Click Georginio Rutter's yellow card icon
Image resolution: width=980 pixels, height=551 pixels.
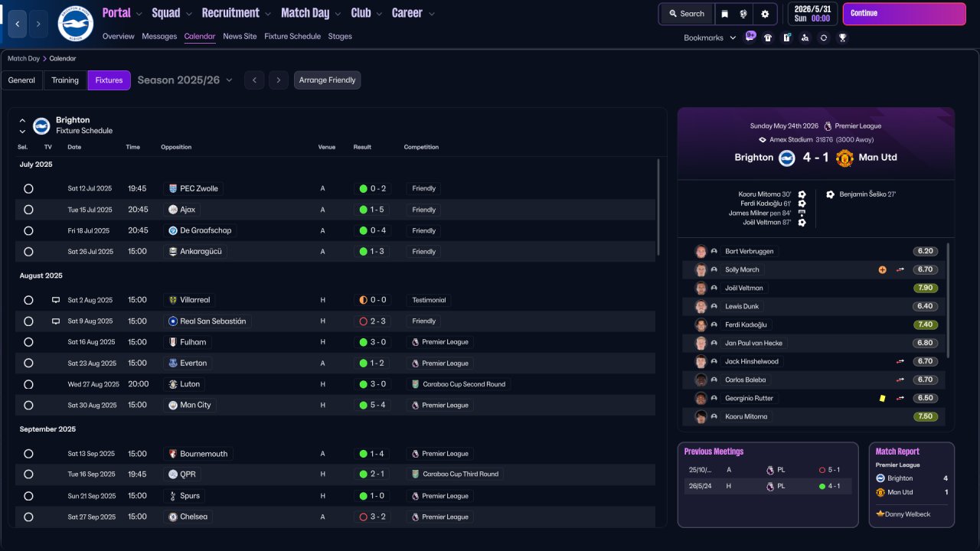883,398
